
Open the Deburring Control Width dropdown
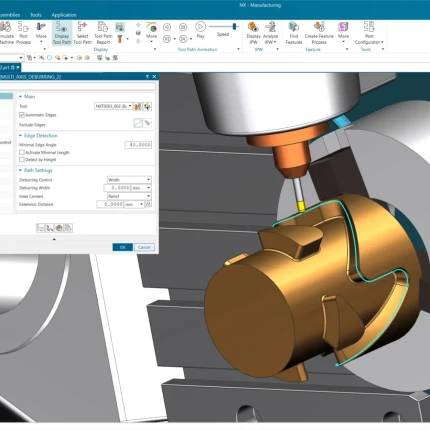[129, 180]
